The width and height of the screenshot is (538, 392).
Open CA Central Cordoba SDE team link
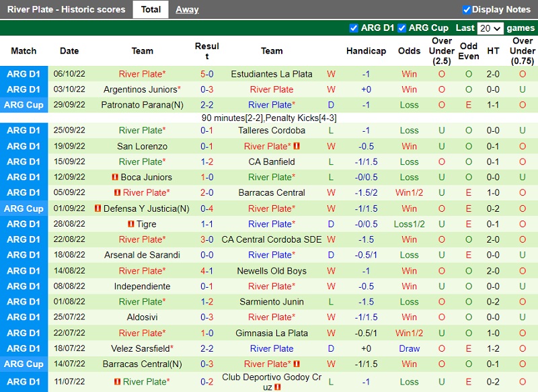coord(272,239)
